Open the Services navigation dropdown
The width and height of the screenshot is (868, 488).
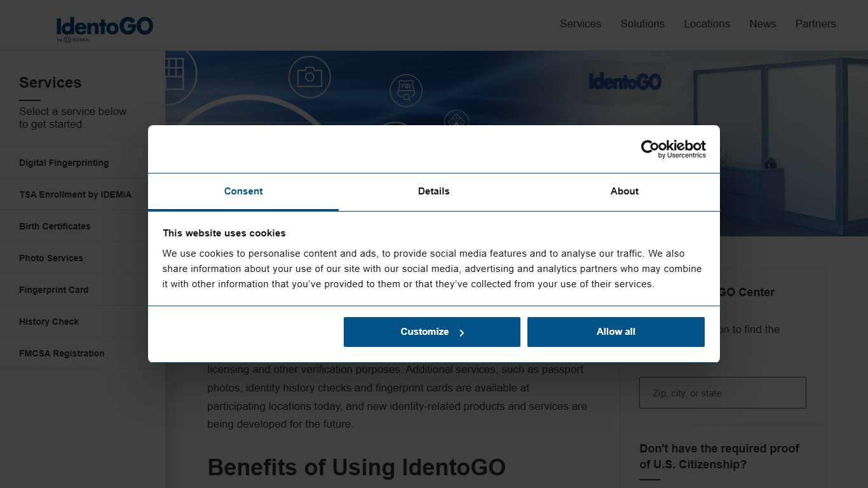tap(580, 24)
